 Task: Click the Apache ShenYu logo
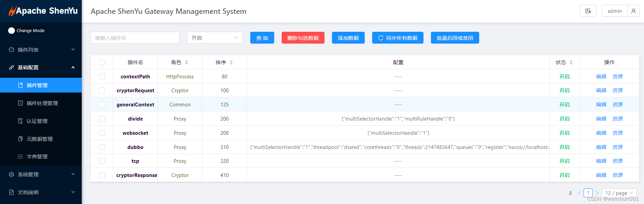43,11
